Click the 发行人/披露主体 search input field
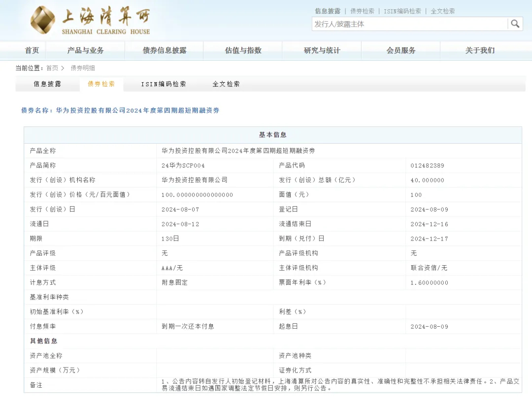Viewport: 532px width, 399px height. point(409,24)
